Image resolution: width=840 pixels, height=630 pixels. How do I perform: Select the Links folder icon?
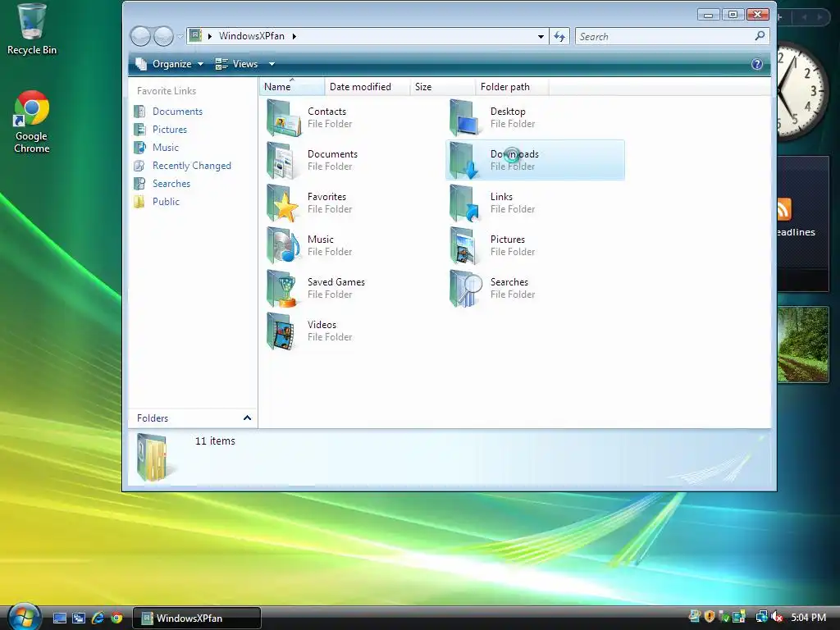[x=464, y=203]
